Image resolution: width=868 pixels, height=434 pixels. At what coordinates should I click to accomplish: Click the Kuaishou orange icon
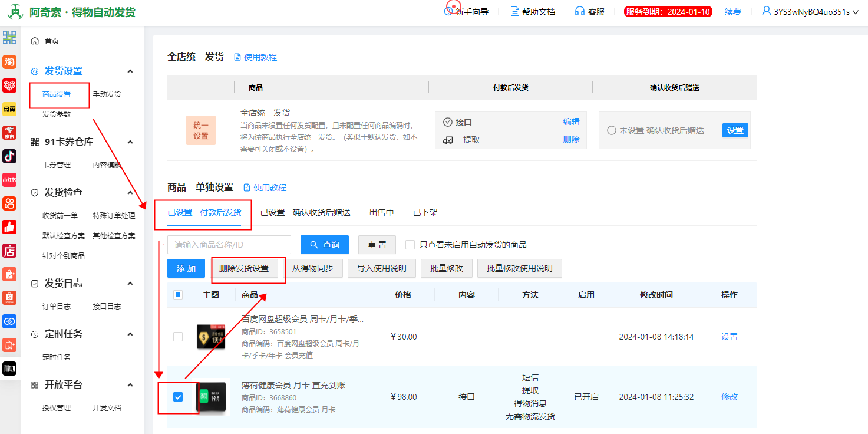[x=9, y=203]
